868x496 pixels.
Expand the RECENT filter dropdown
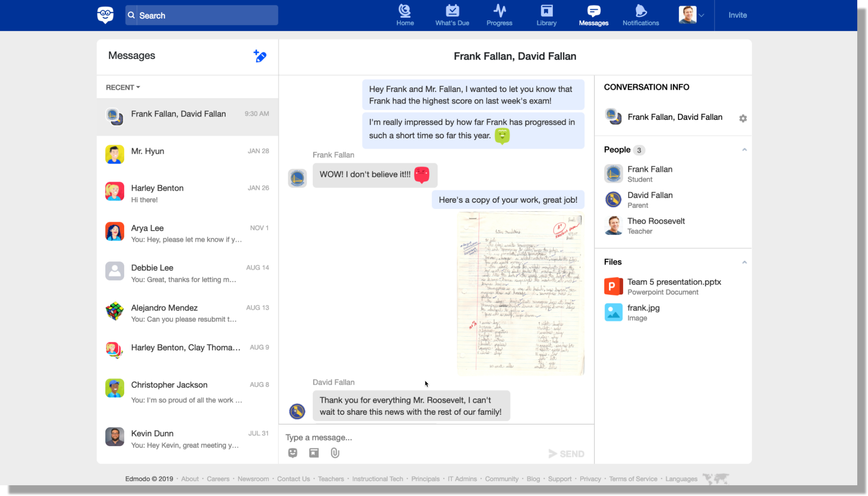click(x=123, y=87)
